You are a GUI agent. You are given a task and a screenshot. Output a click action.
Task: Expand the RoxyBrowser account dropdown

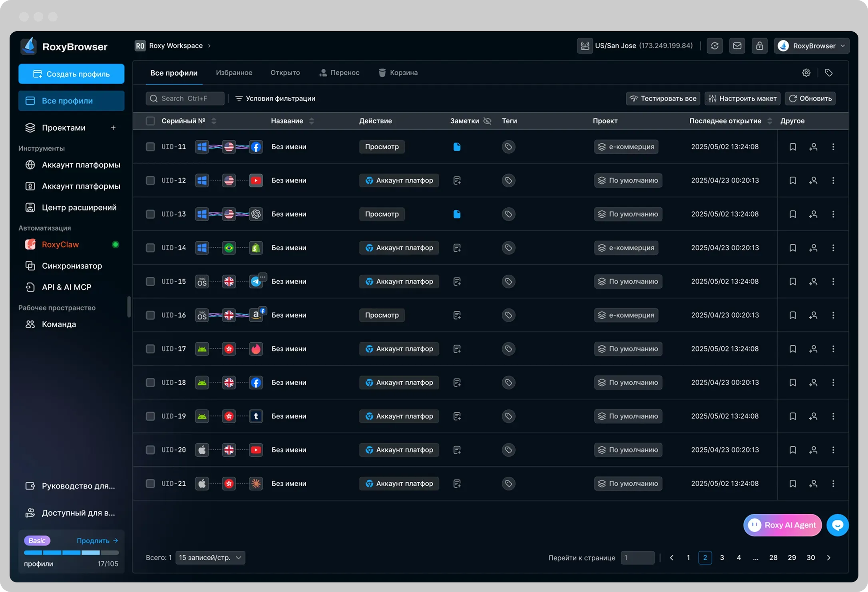812,46
